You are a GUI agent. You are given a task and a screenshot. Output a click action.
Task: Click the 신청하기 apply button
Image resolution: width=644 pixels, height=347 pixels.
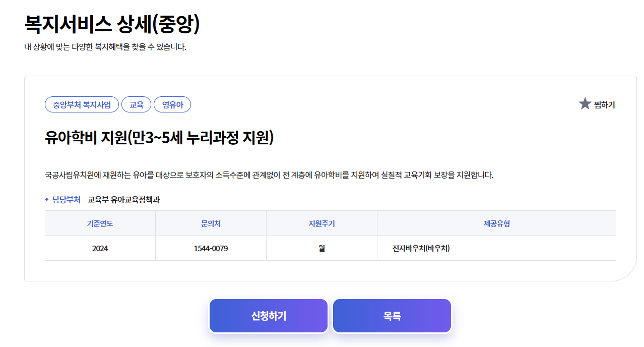[x=268, y=315]
